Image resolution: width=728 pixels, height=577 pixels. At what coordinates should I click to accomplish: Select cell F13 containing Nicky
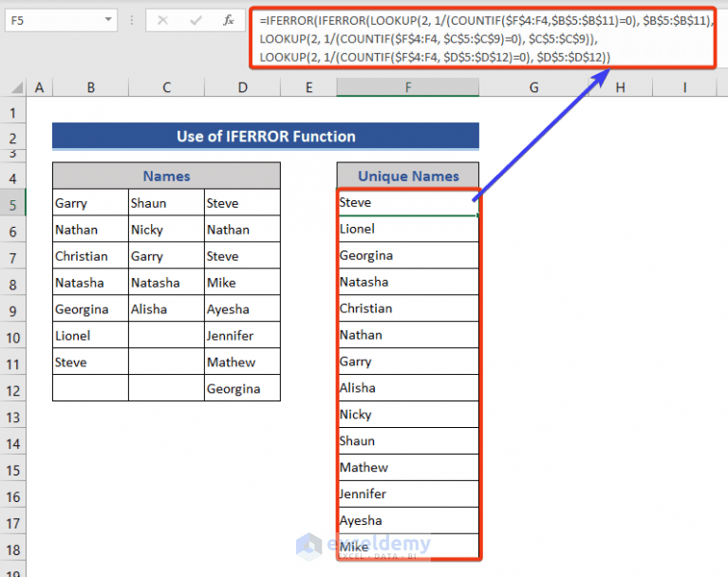(x=407, y=414)
